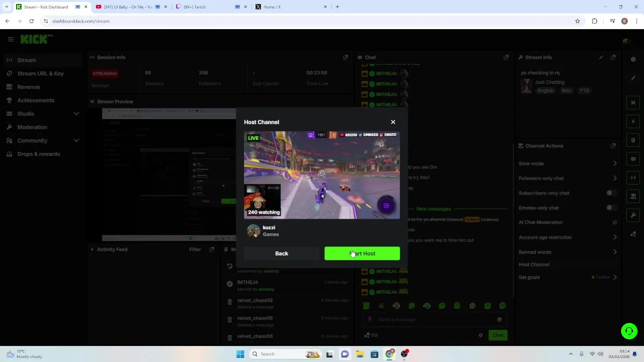Click the English language tag

coord(545,90)
